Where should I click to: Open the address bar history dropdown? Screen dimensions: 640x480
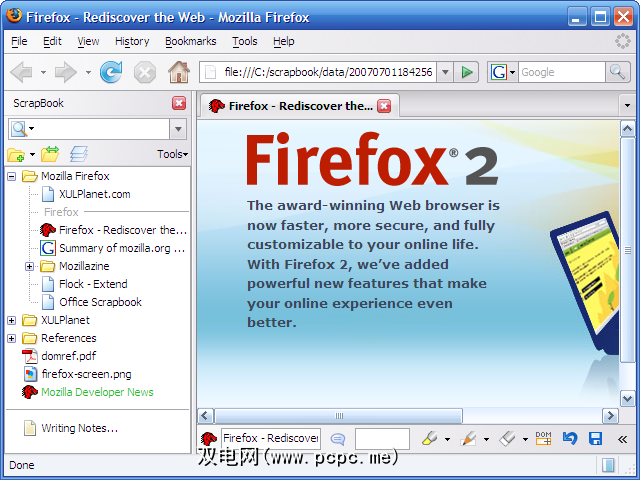[445, 72]
